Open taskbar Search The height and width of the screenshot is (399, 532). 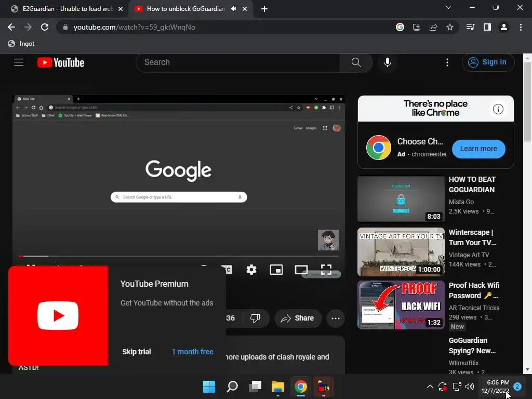pos(232,387)
